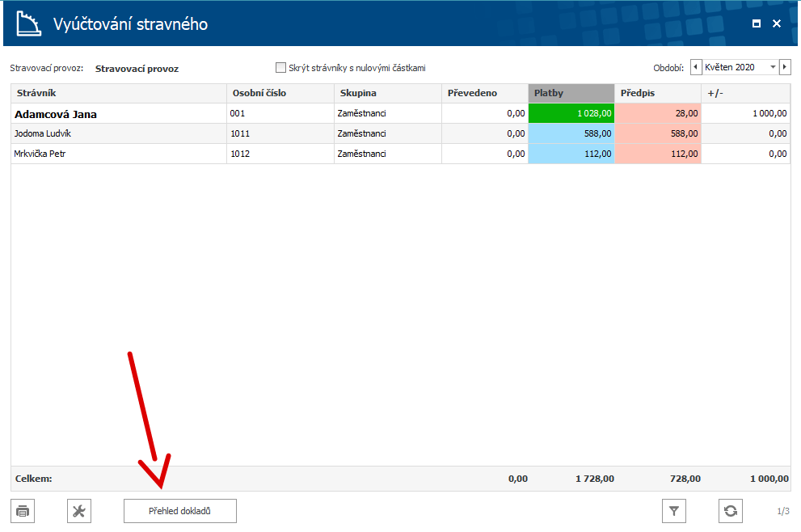801x532 pixels.
Task: Click the Platby column header
Action: point(571,93)
